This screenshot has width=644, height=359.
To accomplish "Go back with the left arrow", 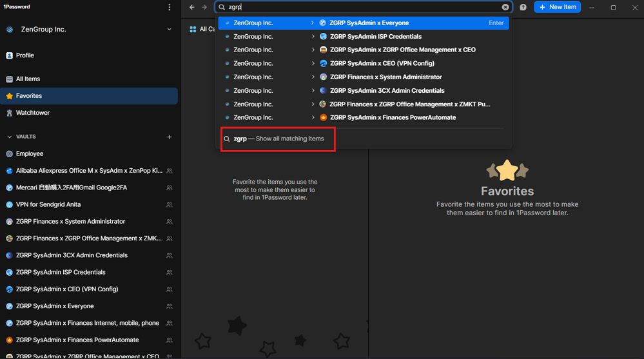I will coord(192,7).
